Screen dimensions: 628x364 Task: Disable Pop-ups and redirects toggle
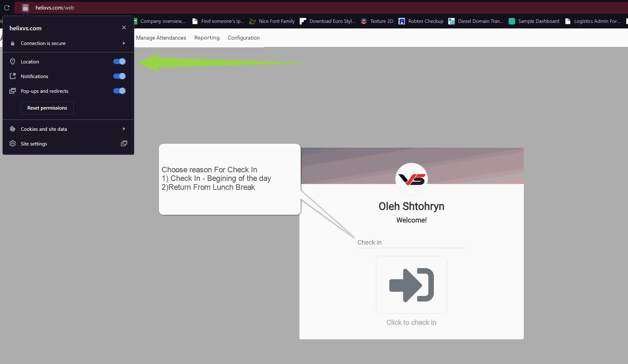119,91
